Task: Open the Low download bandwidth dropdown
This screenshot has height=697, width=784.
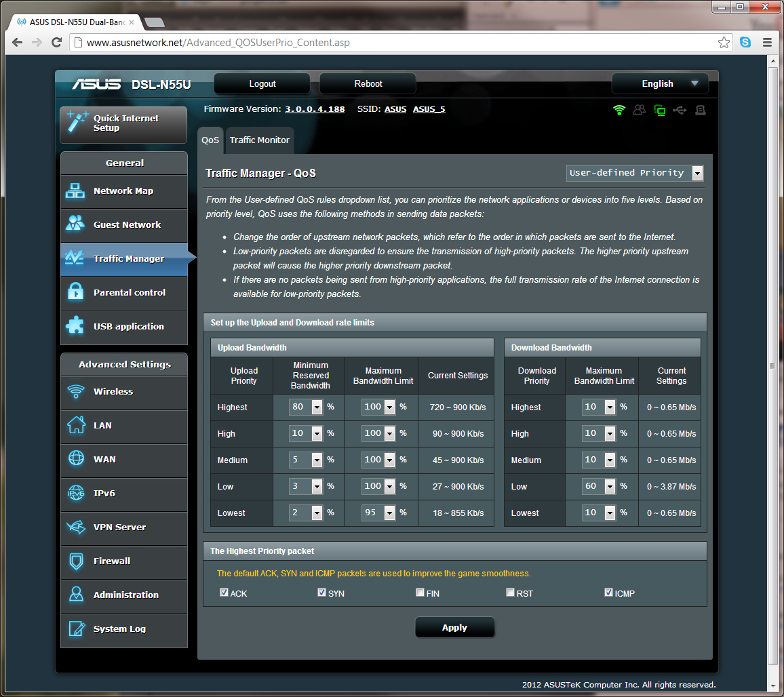Action: point(608,486)
